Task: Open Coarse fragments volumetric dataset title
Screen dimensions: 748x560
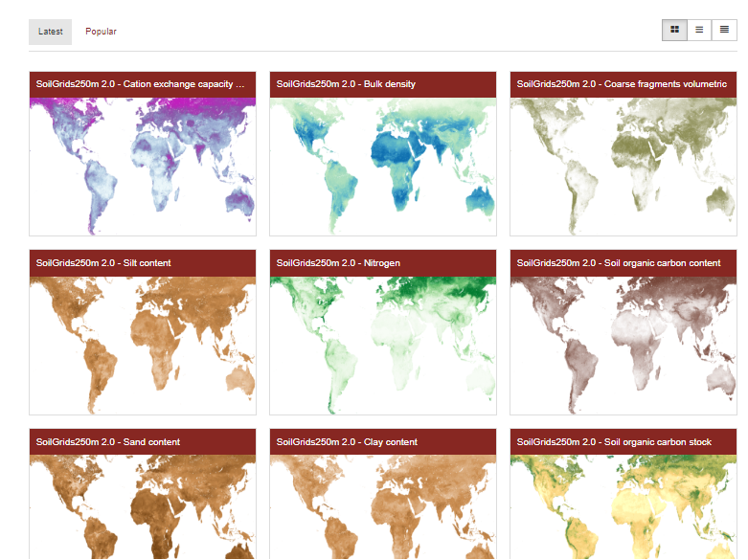Action: pyautogui.click(x=622, y=84)
